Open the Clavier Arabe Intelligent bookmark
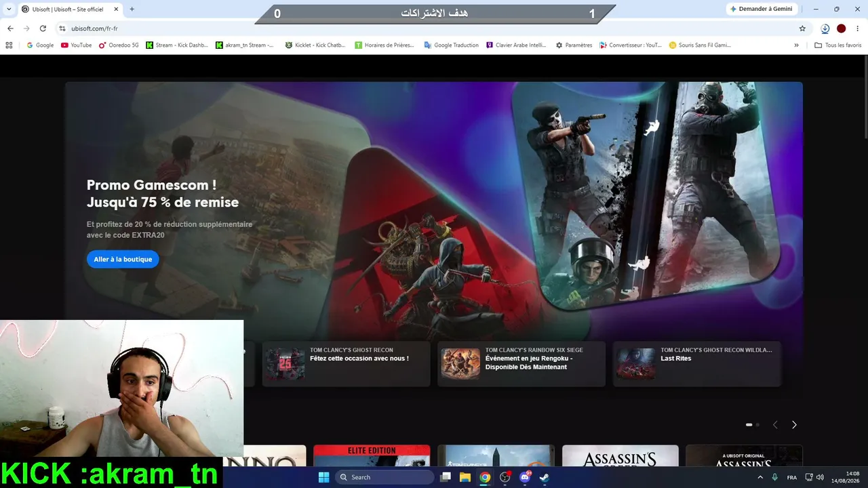The width and height of the screenshot is (868, 488). [516, 45]
